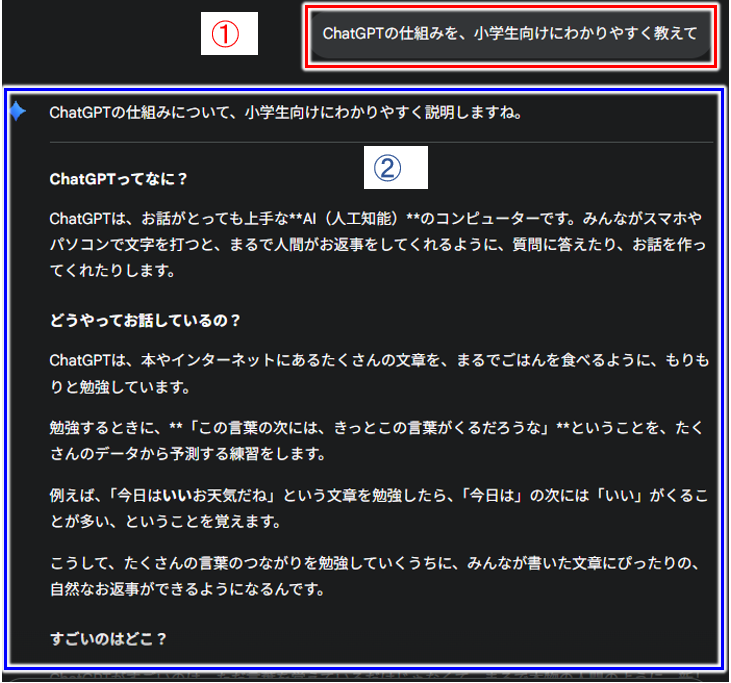Select the user prompt bubble about ChatGPTの仕組み
731x683 pixels.
click(x=510, y=34)
